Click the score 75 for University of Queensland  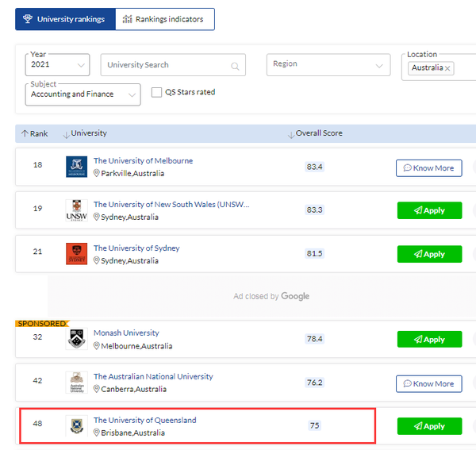point(314,425)
